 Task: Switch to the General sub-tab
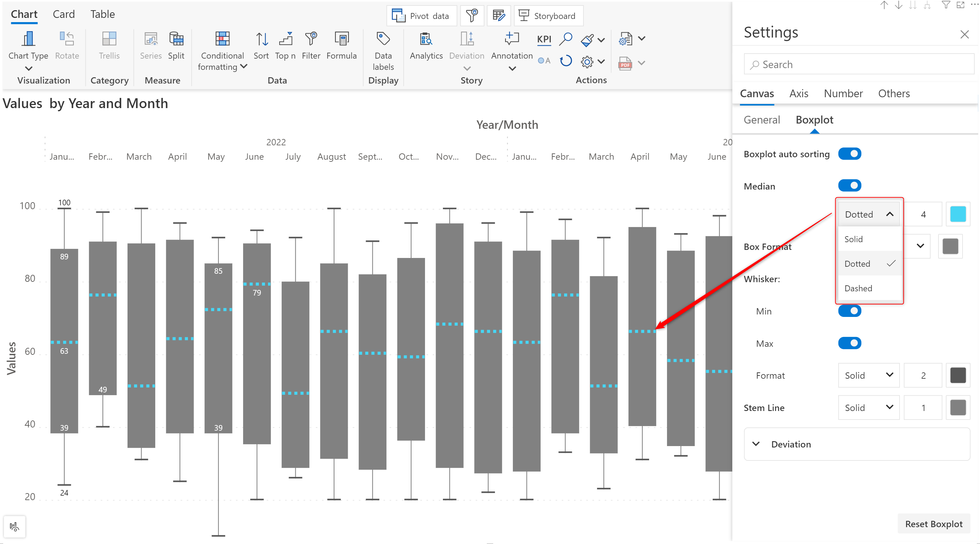(x=762, y=120)
